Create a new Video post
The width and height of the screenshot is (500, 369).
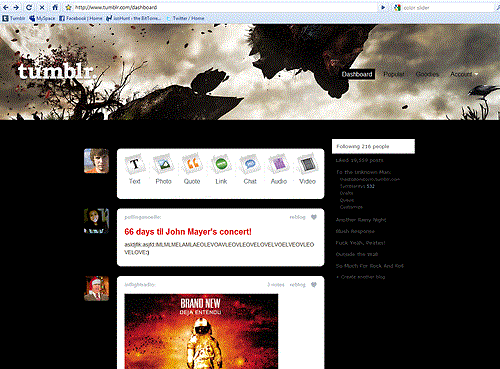point(307,169)
